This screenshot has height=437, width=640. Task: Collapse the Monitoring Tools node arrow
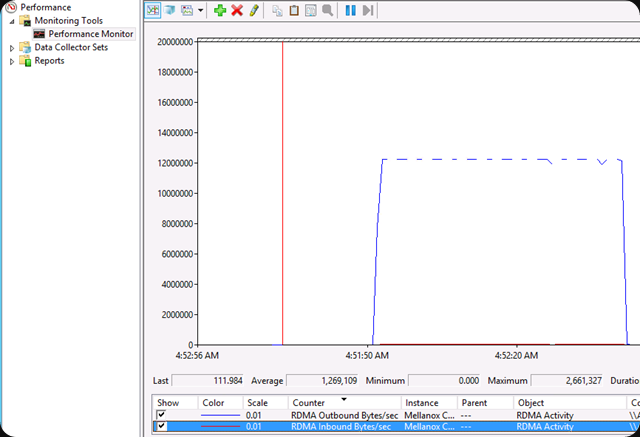12,21
